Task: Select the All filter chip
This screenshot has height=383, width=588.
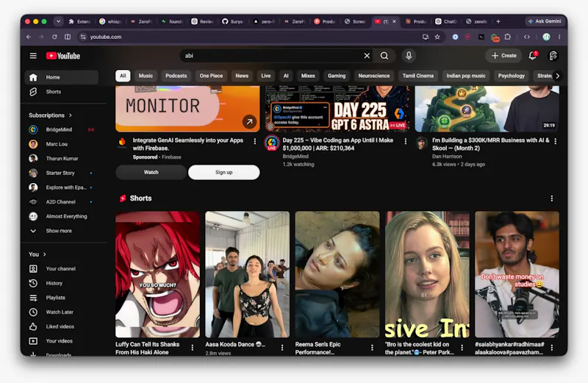Action: click(123, 76)
